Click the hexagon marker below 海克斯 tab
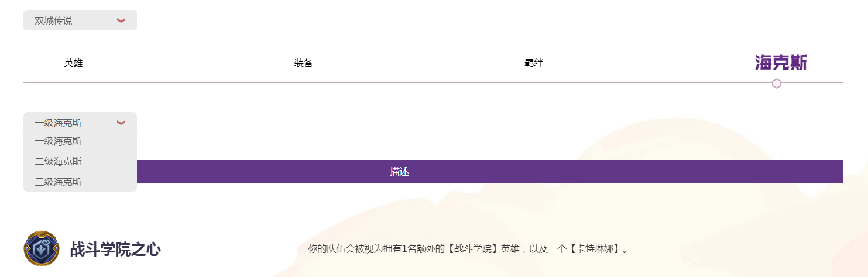The image size is (868, 277). [776, 84]
